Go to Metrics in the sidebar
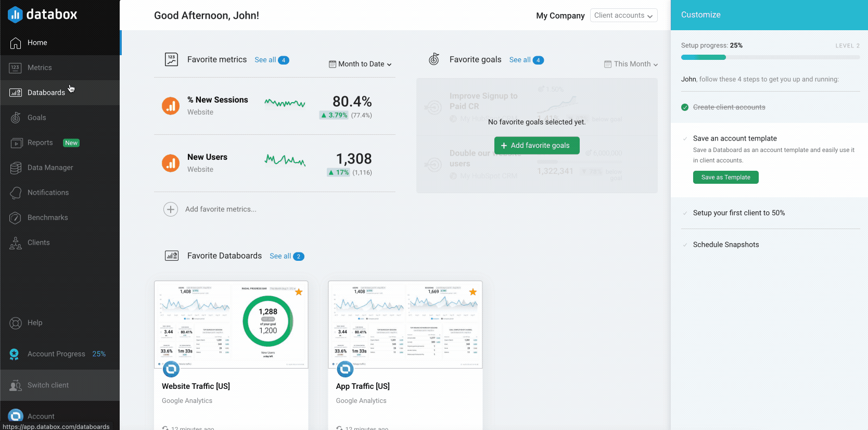The image size is (868, 430). pos(40,68)
